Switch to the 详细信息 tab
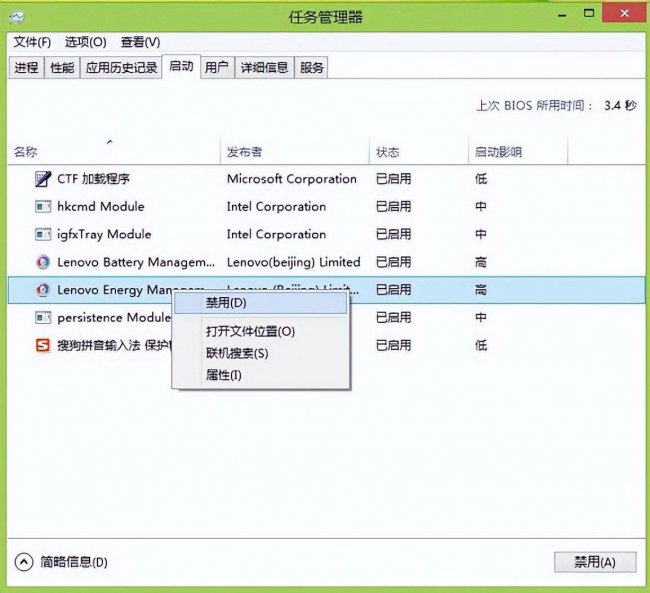Viewport: 650px width, 593px height. 264,67
